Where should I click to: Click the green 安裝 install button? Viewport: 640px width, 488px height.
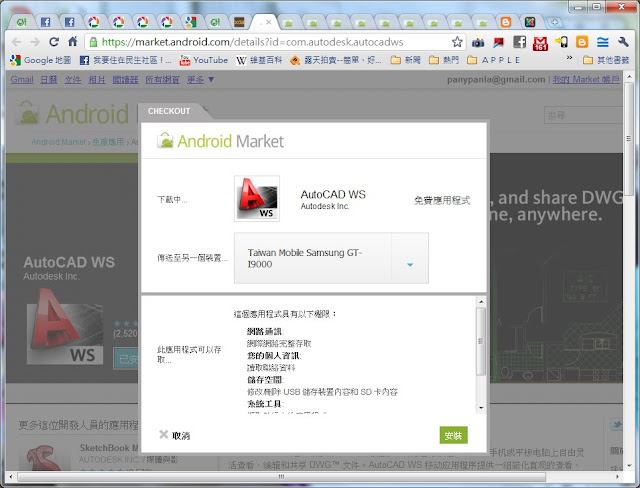point(453,435)
